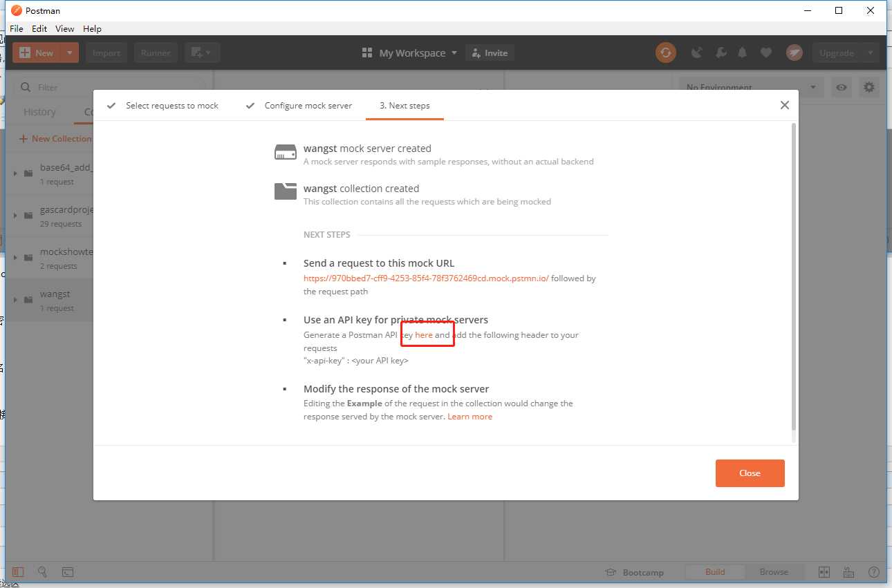Open the Help menu

coord(92,28)
